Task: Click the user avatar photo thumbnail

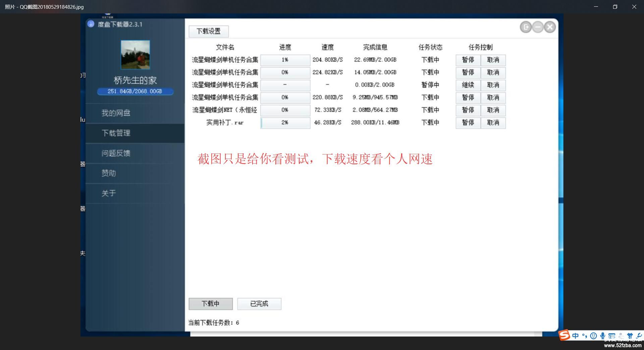Action: tap(135, 55)
